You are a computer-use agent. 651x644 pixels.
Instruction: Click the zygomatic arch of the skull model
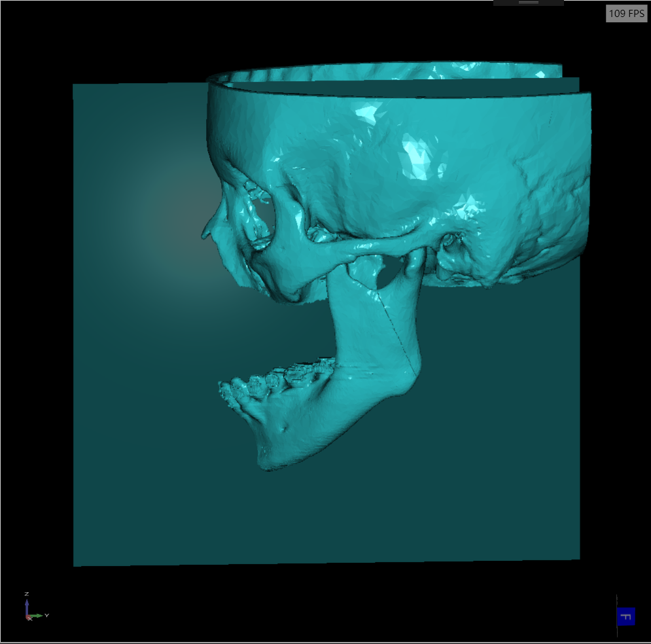point(366,245)
